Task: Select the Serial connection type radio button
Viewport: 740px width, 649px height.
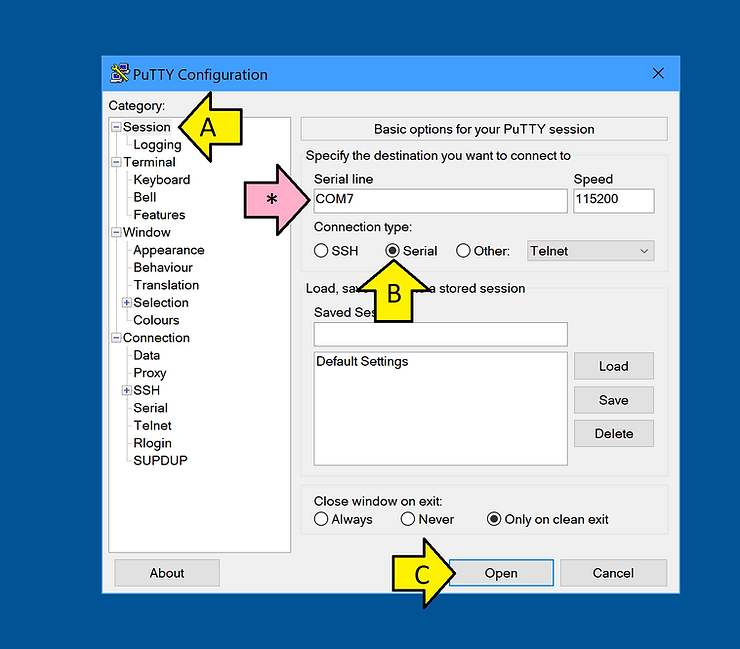Action: tap(393, 251)
